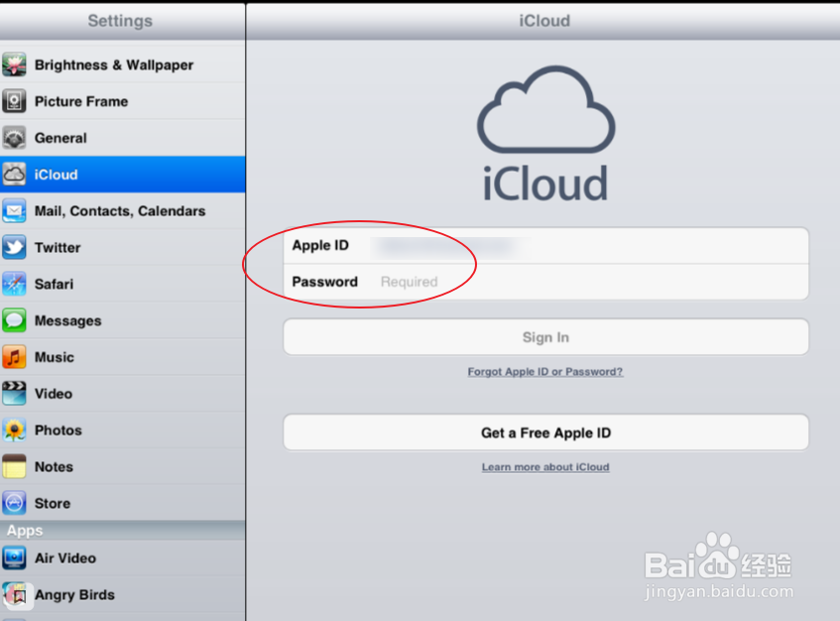Tap the Messages speech bubble icon
The width and height of the screenshot is (840, 621).
pos(14,320)
